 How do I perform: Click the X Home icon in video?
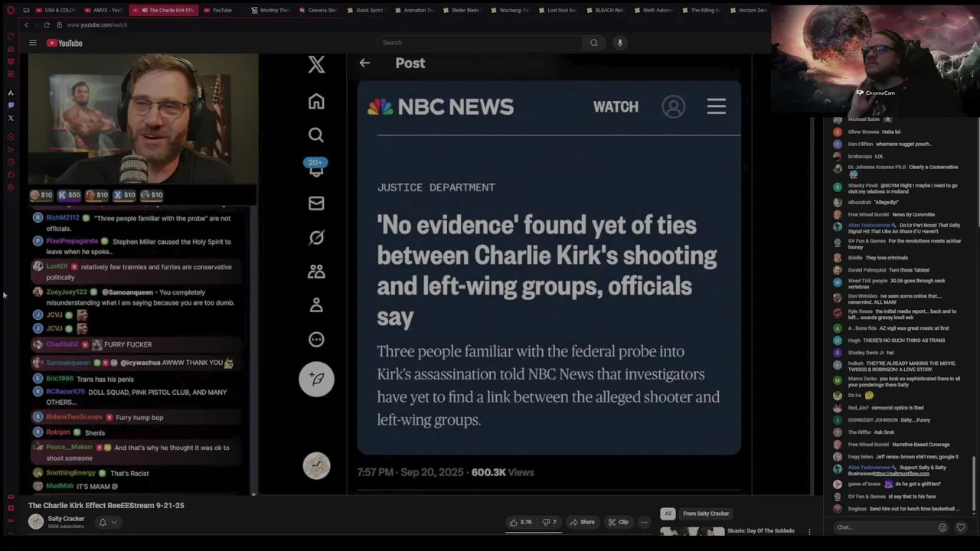(316, 101)
